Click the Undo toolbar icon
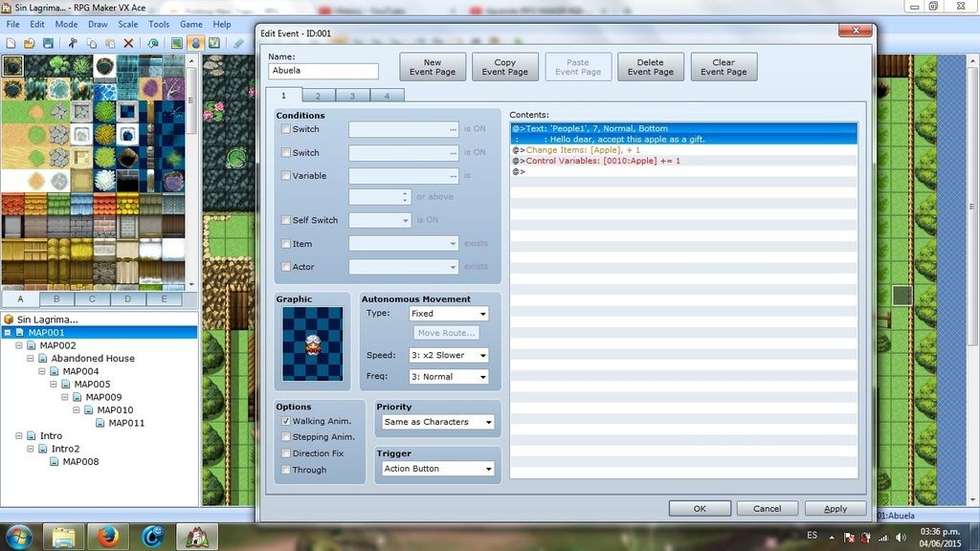 coord(153,43)
